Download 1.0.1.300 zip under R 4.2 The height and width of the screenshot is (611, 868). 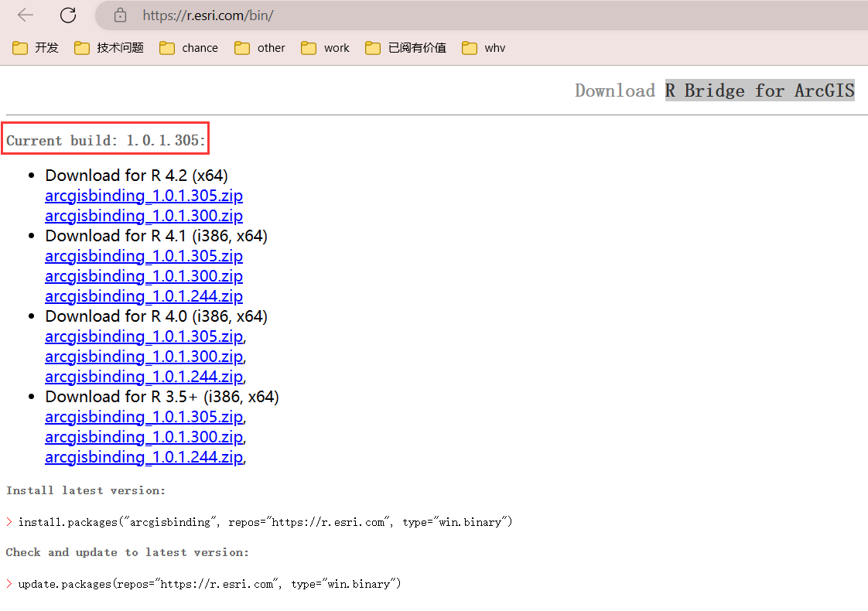click(x=144, y=216)
